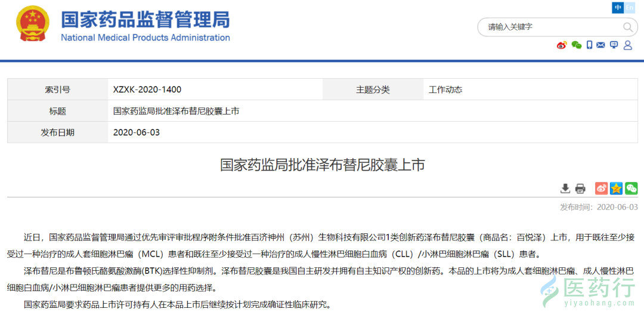Open the WeChat icon in header
Viewport: 644px width, 315px height.
(576, 45)
